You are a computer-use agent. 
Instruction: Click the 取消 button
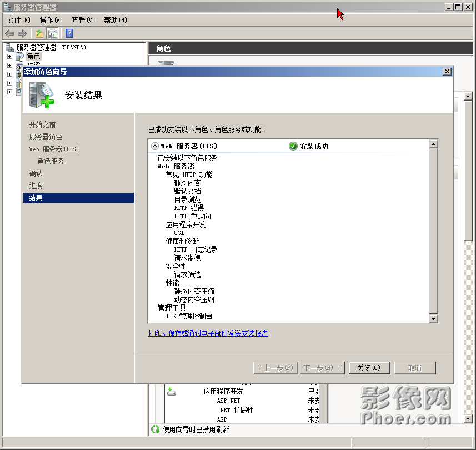415,368
